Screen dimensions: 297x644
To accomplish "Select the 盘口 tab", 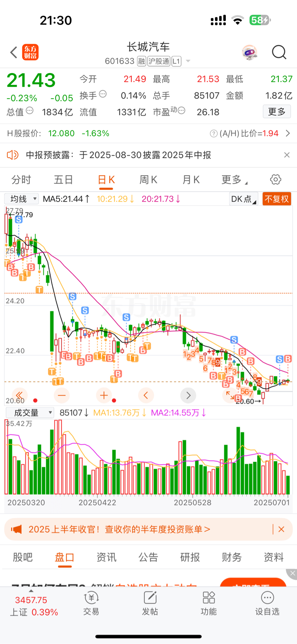I will tap(65, 557).
